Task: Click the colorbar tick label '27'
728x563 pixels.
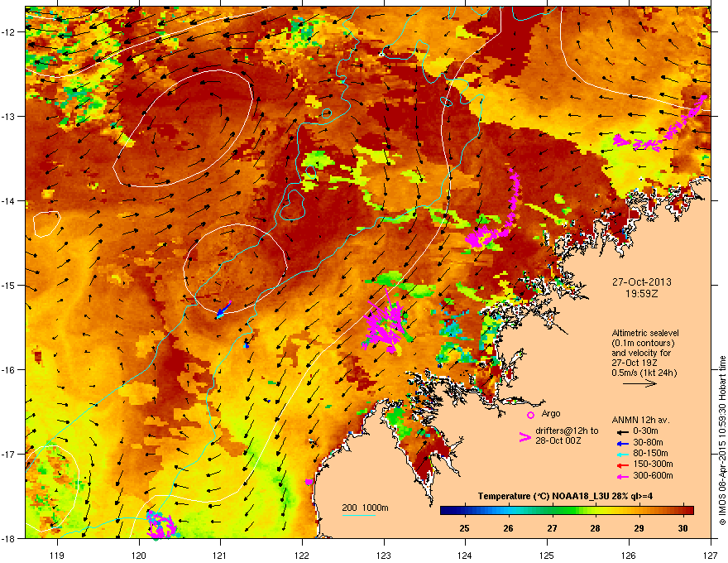Action: click(552, 528)
